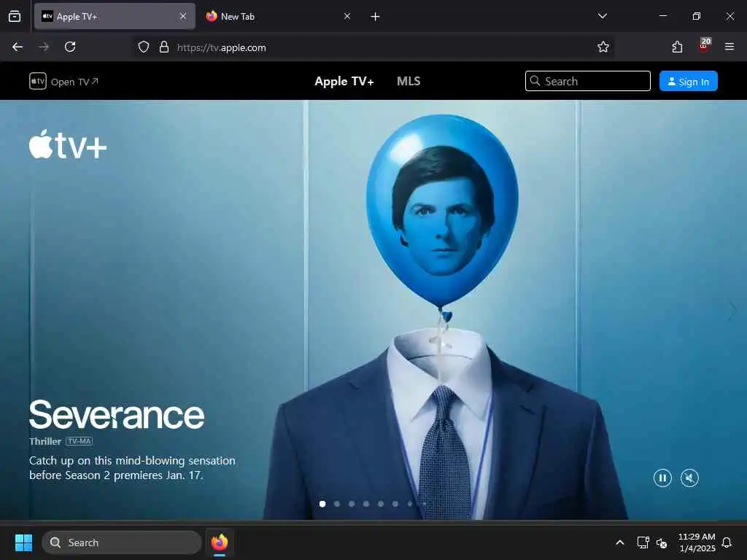Click the Open TV link
The image size is (747, 560).
click(x=64, y=82)
